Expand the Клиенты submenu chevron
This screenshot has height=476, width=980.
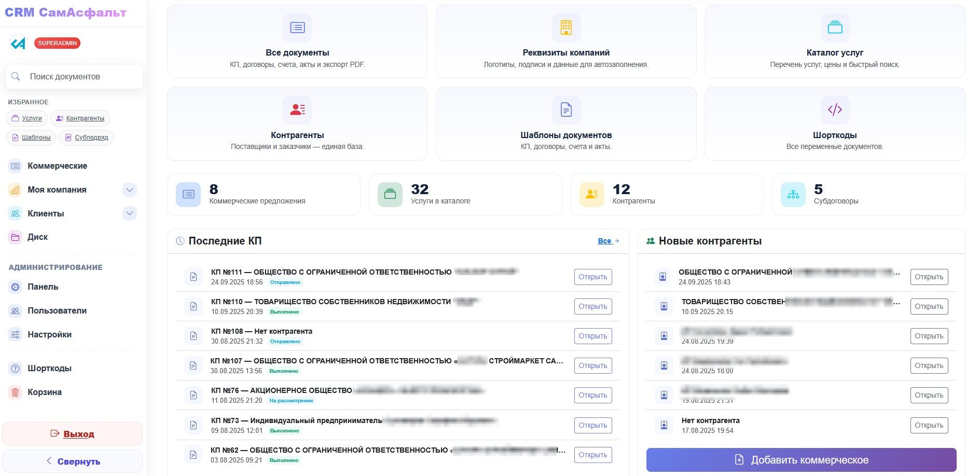130,213
